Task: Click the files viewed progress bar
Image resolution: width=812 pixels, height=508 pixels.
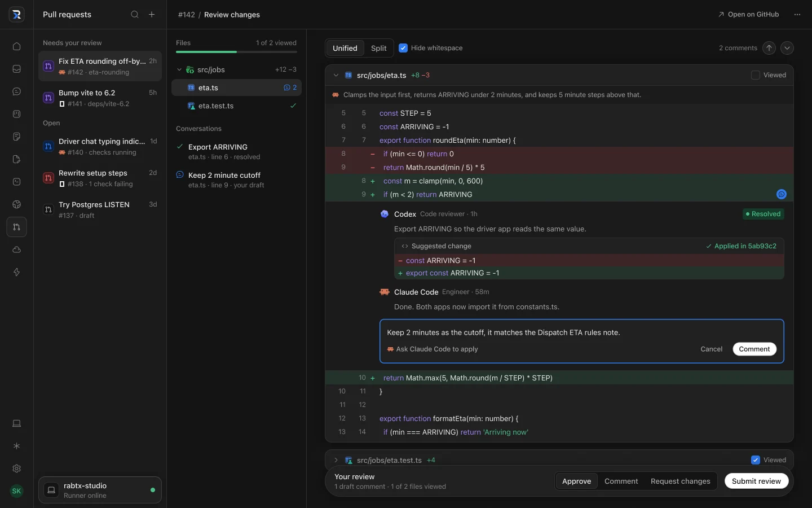Action: (236, 52)
